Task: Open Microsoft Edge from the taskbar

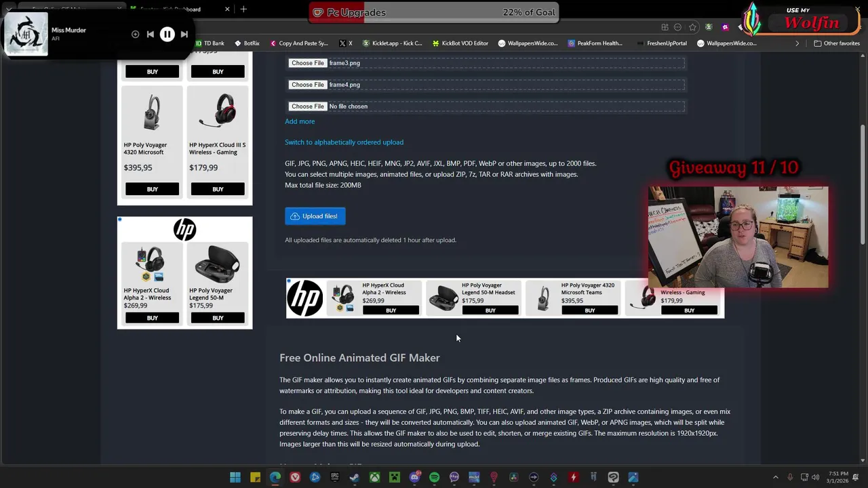Action: click(275, 477)
